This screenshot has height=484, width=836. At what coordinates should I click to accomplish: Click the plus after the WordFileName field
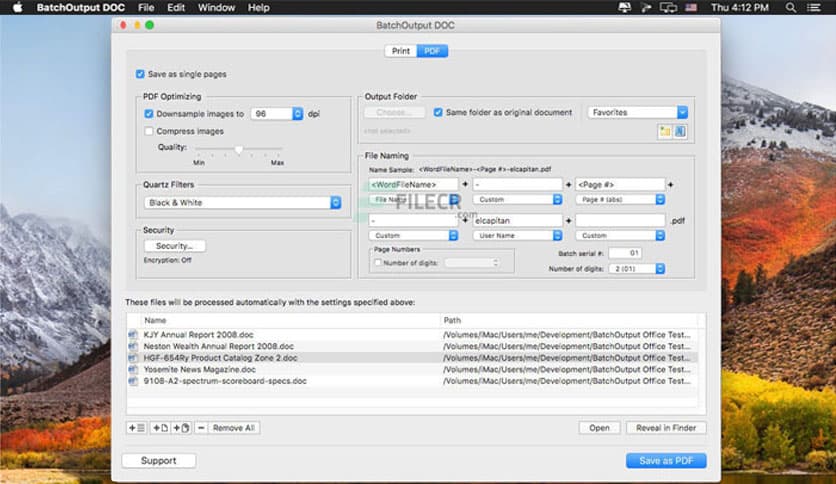[x=465, y=184]
